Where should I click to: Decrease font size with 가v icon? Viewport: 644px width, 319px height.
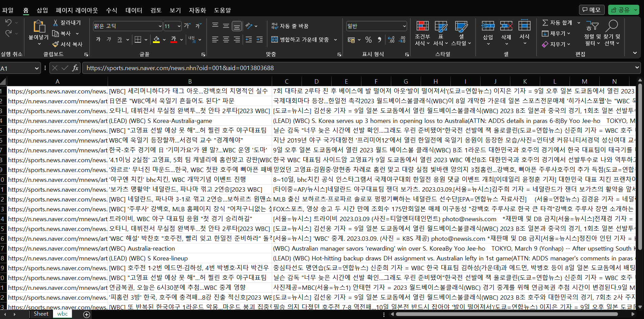[198, 26]
